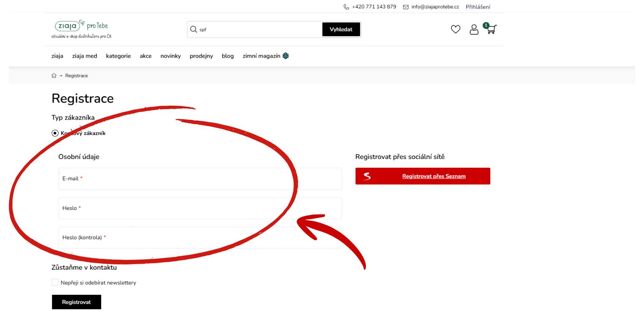The image size is (644, 313).
Task: Click the home breadcrumb icon
Action: point(54,76)
